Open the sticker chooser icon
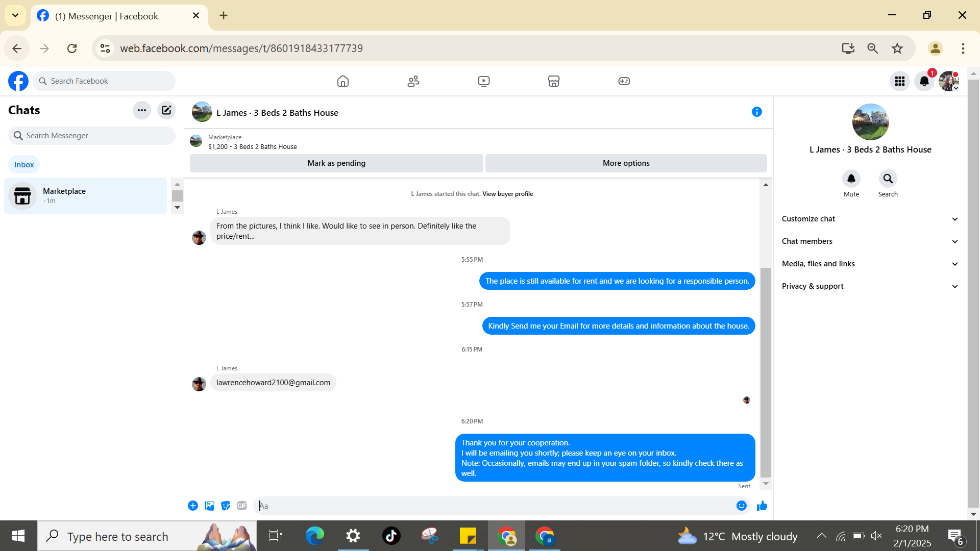Screen dimensions: 980x551 (x=226, y=506)
